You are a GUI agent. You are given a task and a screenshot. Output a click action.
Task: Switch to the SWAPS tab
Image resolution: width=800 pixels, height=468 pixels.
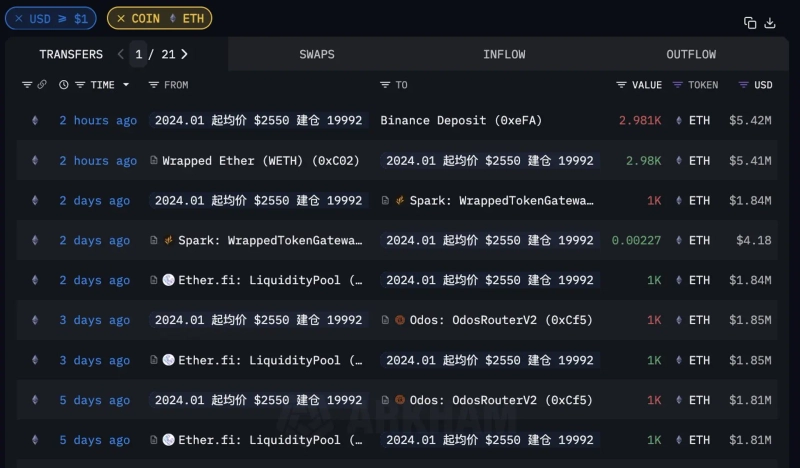click(x=317, y=54)
